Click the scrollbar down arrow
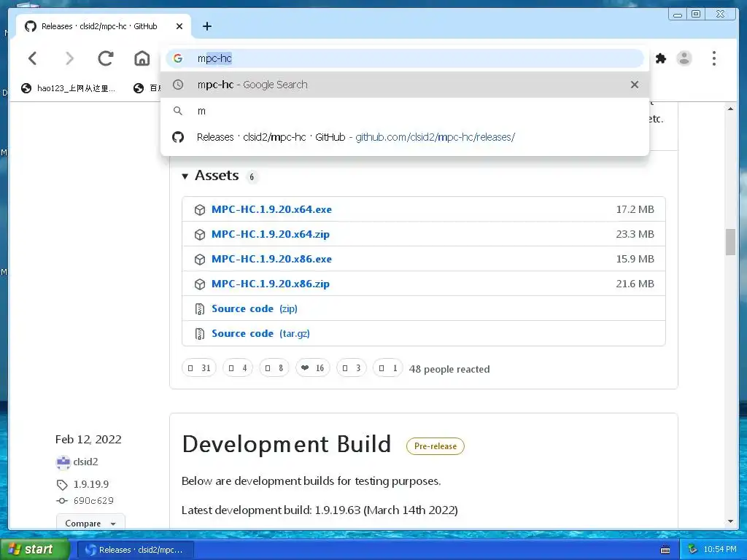 tap(730, 521)
